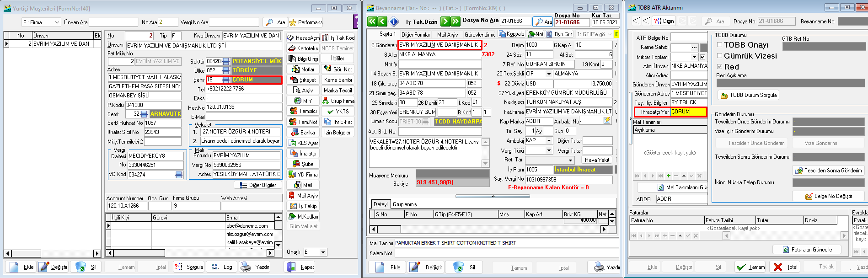Switch to the Görevlendirme tab

[x=480, y=34]
